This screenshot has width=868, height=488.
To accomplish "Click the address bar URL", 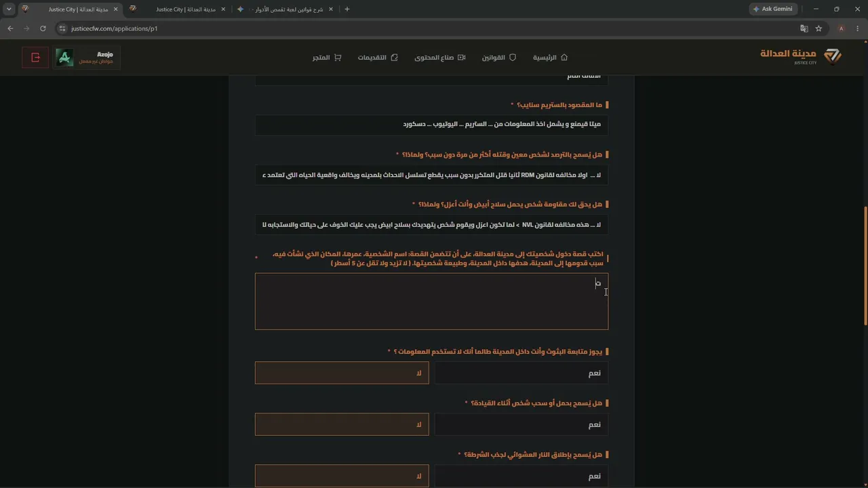I will click(x=114, y=28).
